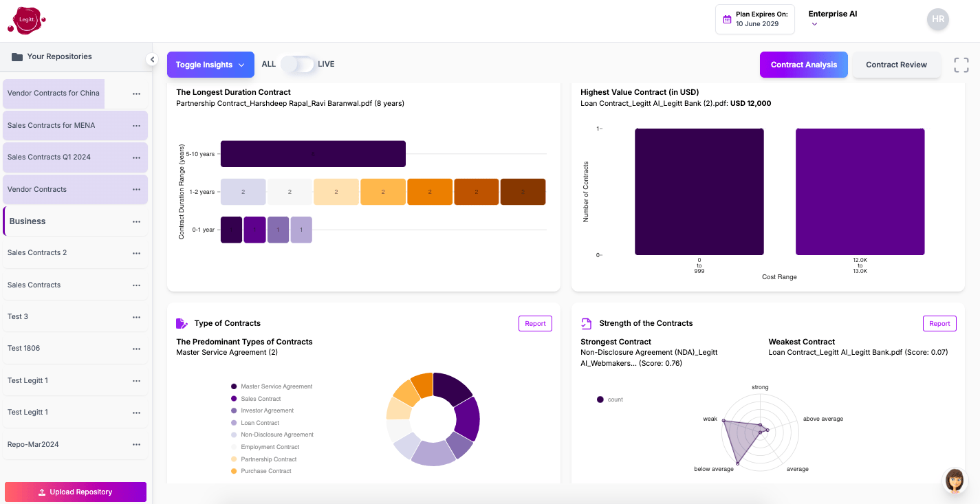Click the Legitt logo icon

point(26,20)
